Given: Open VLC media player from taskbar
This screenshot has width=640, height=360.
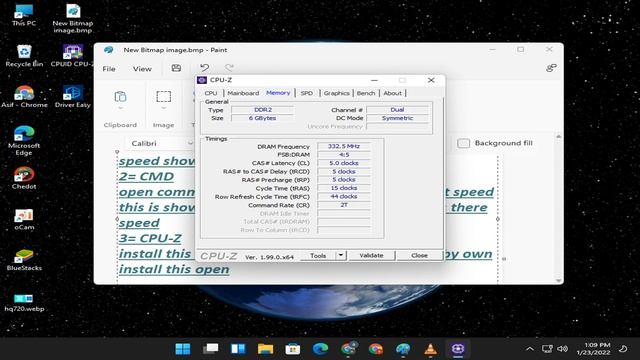Looking at the screenshot, I should click(x=430, y=349).
